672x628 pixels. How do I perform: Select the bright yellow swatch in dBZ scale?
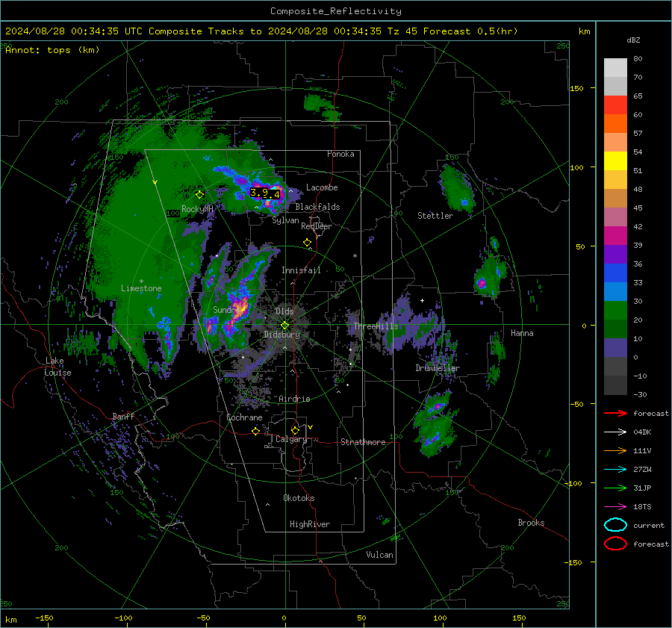click(x=615, y=161)
